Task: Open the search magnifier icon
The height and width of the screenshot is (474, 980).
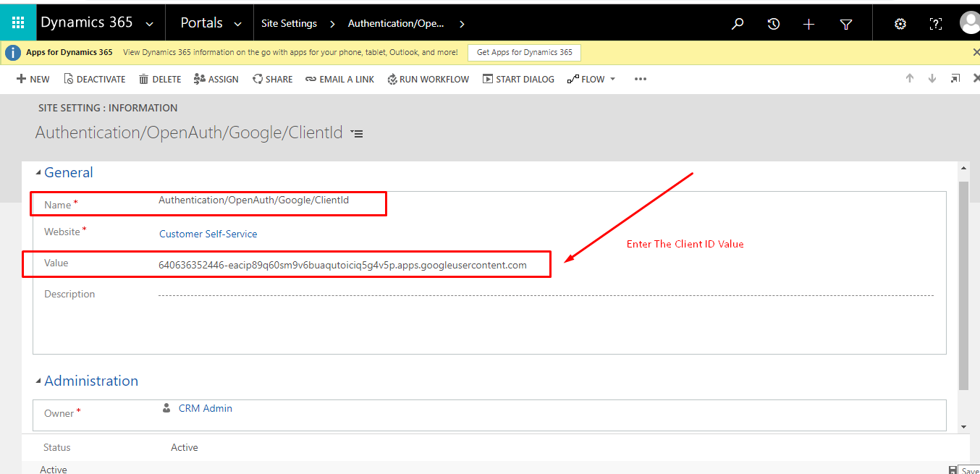Action: [738, 24]
